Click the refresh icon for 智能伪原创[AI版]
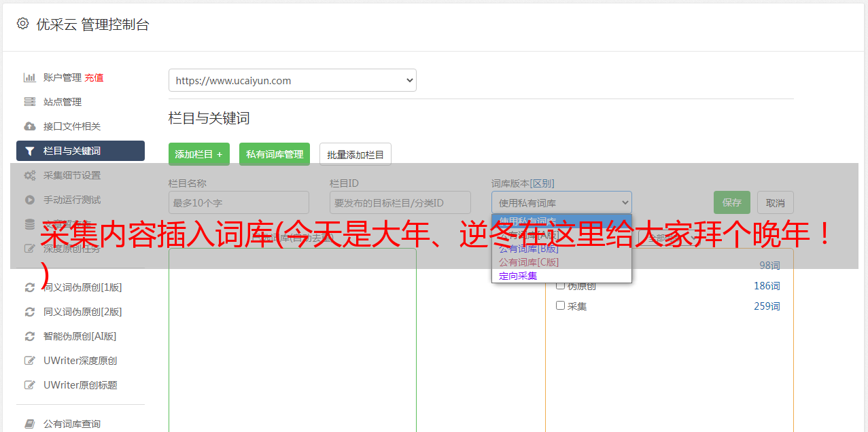The width and height of the screenshot is (868, 432). [x=30, y=336]
